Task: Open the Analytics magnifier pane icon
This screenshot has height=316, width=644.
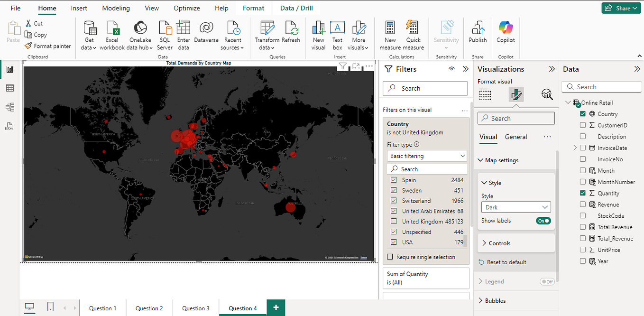Action: pos(547,94)
